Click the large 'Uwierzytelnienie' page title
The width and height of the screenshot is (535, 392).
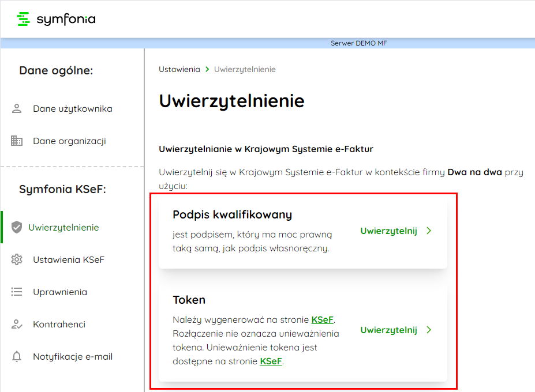(231, 101)
